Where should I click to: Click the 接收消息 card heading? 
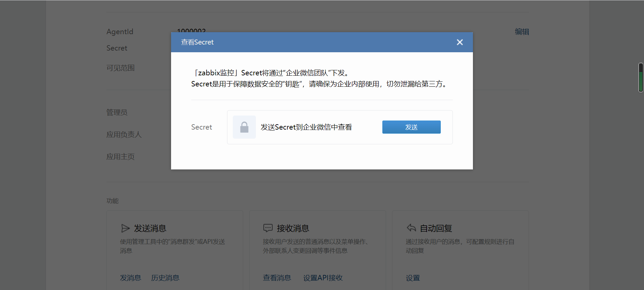[293, 228]
